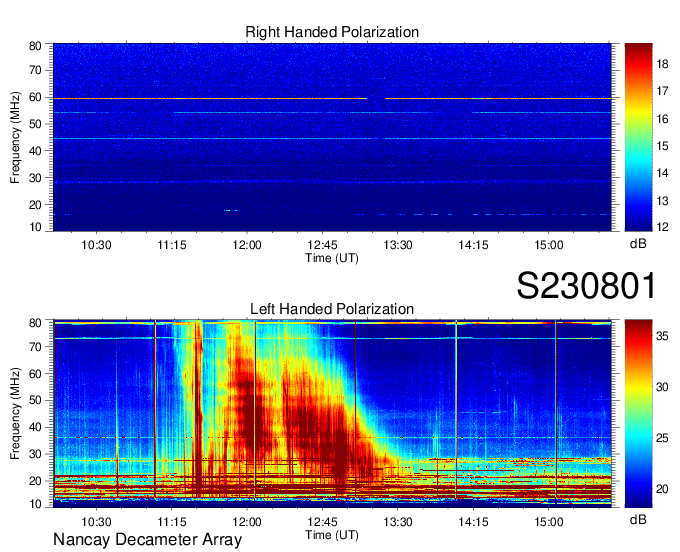Click the "10" frequency tick of the bottom plot
This screenshot has height=552, width=680.
[x=35, y=504]
